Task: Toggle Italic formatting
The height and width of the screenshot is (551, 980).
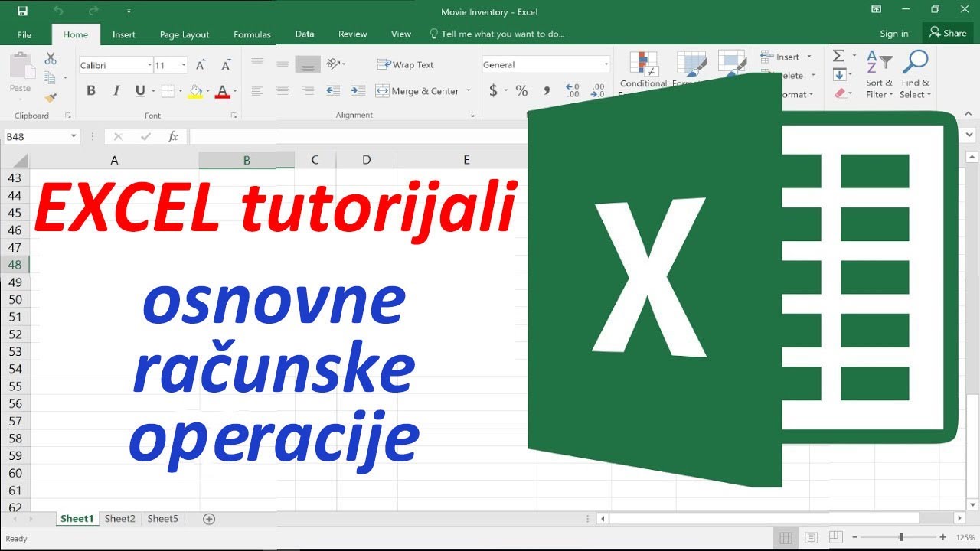Action: [x=116, y=90]
